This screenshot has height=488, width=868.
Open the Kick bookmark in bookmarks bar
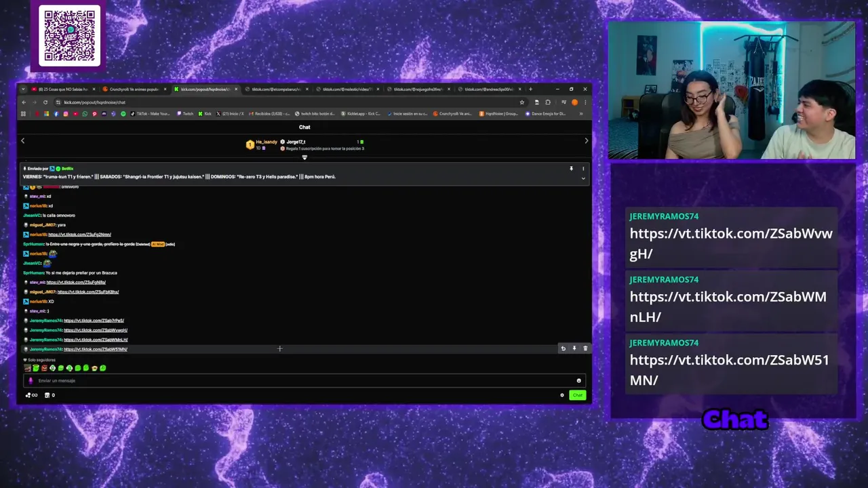click(205, 114)
